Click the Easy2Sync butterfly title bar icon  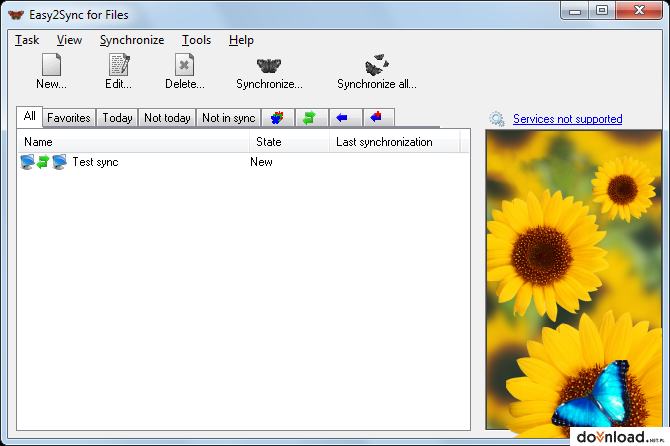click(16, 15)
